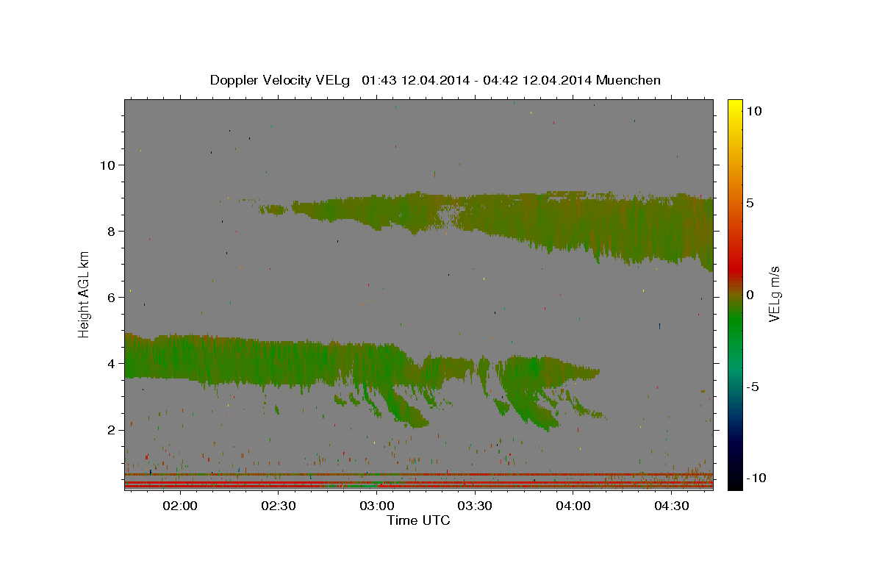The image size is (882, 588).
Task: Click the 'Height AGL km' axis label
Action: [84, 294]
